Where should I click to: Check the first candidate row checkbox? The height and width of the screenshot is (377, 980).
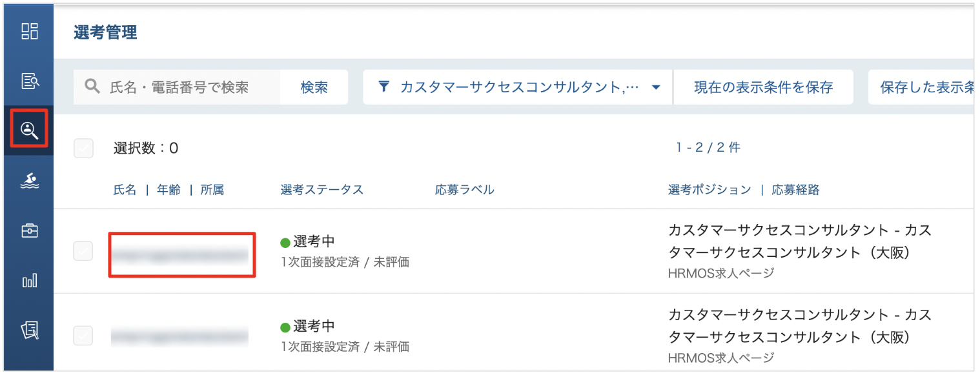point(83,251)
